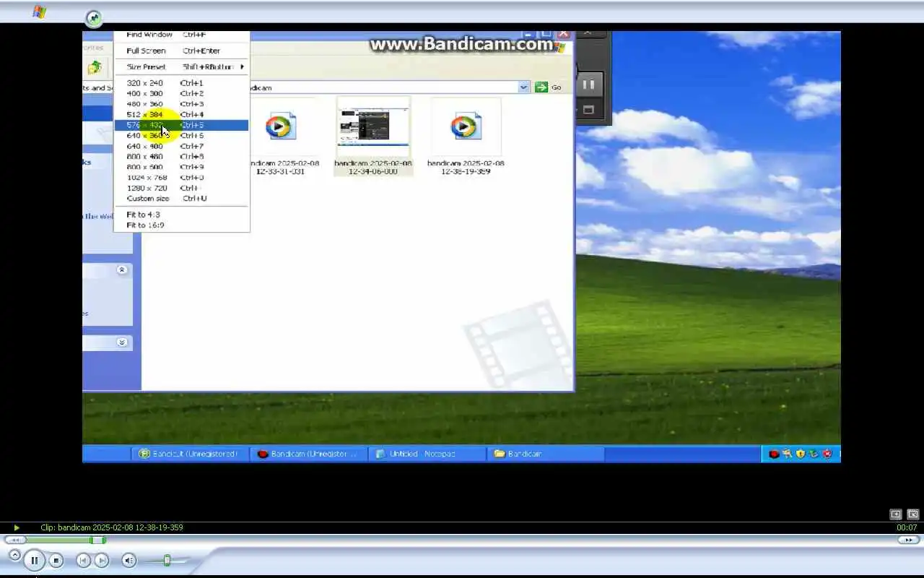
Task: Click the green Go button
Action: point(548,87)
